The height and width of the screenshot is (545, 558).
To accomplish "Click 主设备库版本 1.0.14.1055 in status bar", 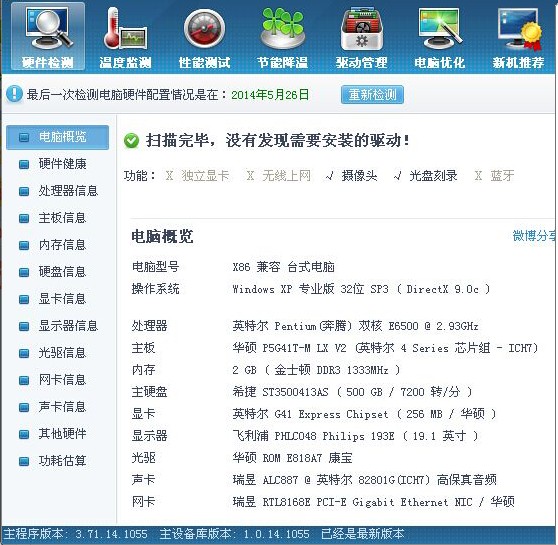I will coord(235,534).
